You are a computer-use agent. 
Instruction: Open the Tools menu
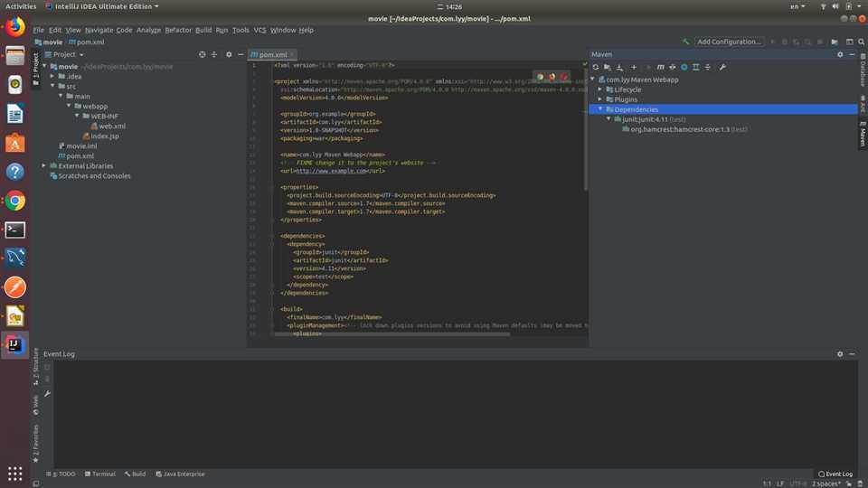pos(241,30)
